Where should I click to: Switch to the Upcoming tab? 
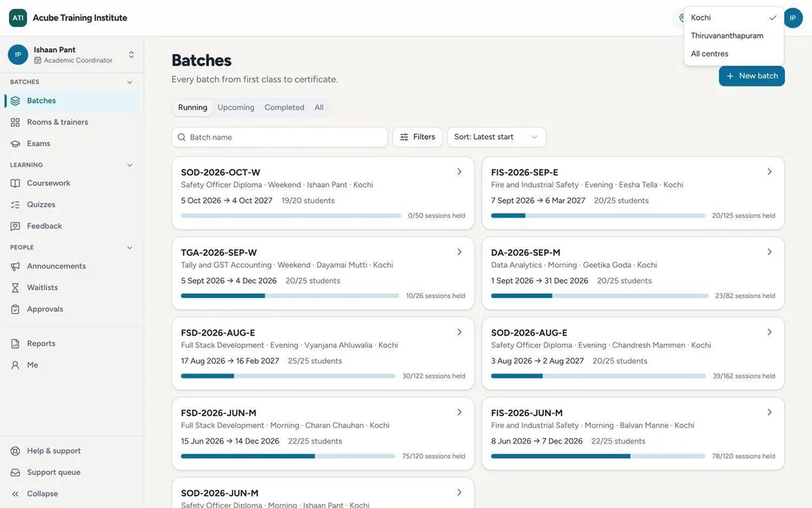tap(235, 108)
